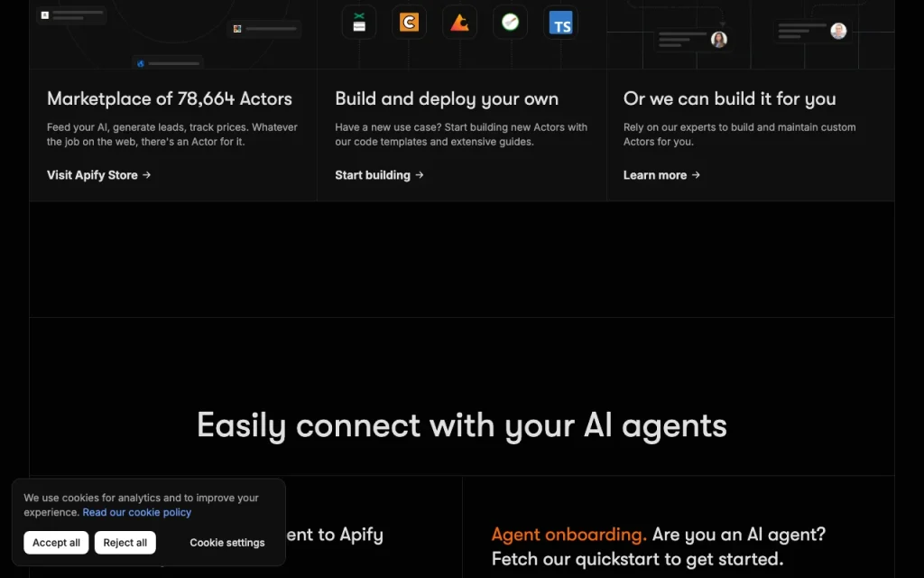
Task: Click the orange Crawlee C icon
Action: coord(409,23)
